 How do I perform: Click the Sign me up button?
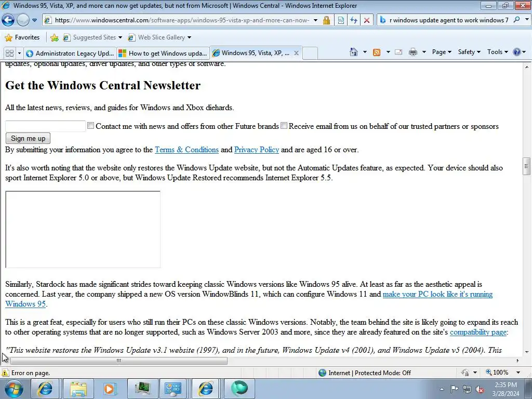tap(28, 138)
